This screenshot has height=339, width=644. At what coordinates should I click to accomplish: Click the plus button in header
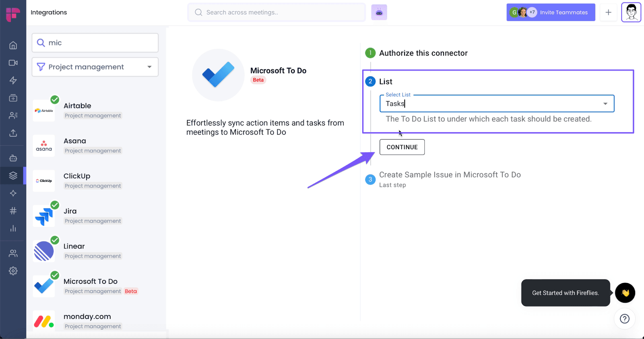[608, 12]
